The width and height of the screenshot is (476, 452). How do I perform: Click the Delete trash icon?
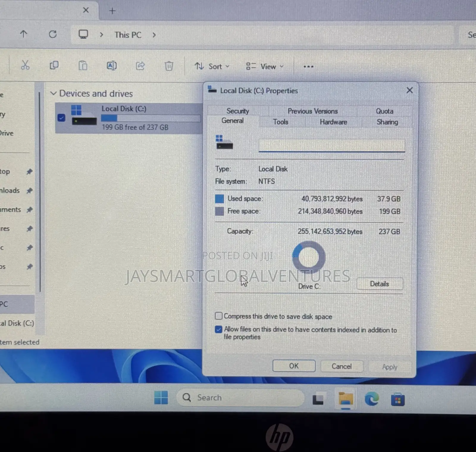[169, 66]
